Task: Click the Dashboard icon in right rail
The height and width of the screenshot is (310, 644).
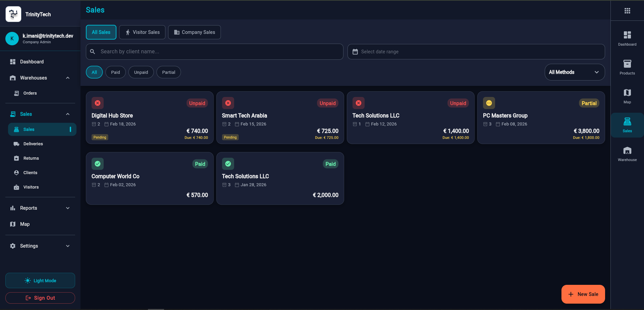Action: point(627,38)
